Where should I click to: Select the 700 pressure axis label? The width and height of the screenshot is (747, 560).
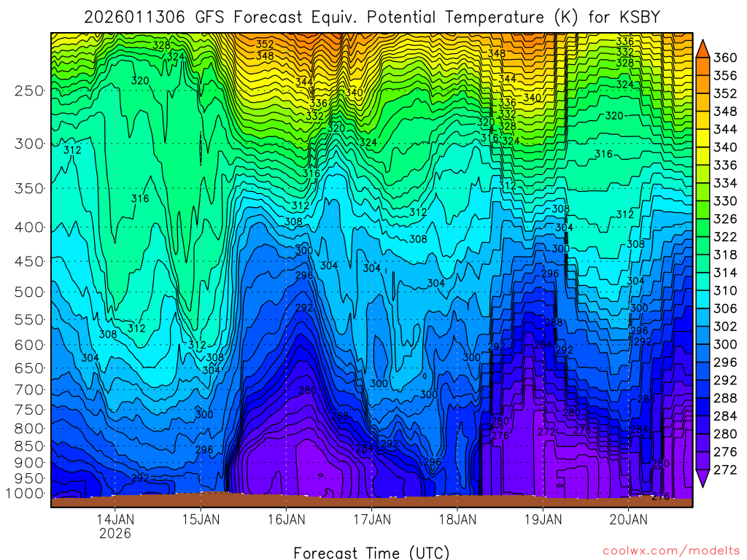pos(29,390)
